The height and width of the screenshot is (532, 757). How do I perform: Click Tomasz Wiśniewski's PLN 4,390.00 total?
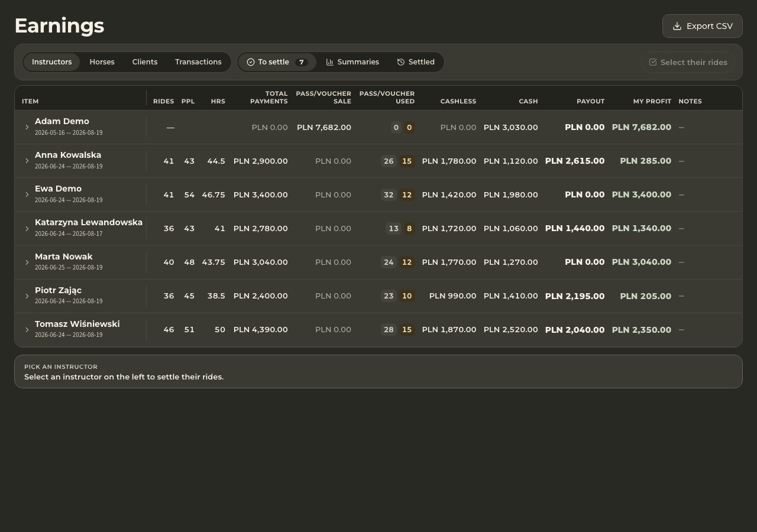coord(261,329)
